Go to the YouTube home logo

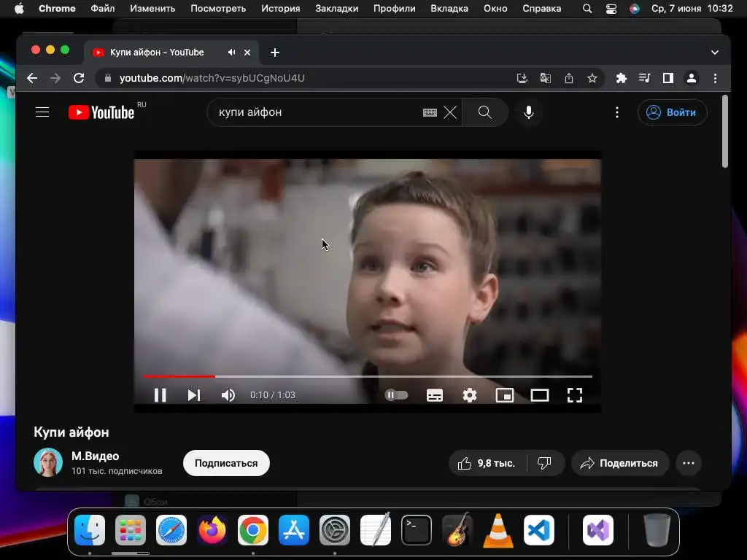101,112
